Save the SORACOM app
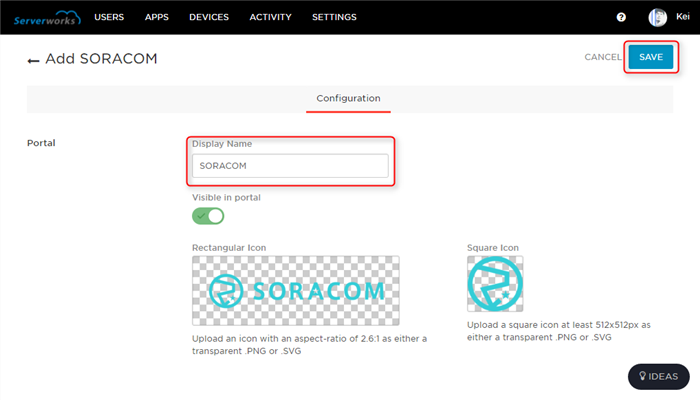 click(651, 57)
